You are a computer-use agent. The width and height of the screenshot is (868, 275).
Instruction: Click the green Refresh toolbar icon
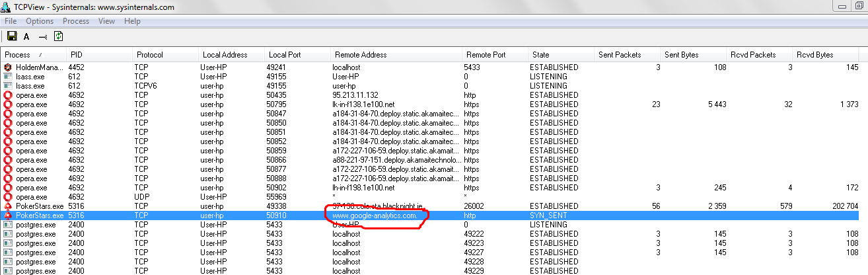coord(58,36)
